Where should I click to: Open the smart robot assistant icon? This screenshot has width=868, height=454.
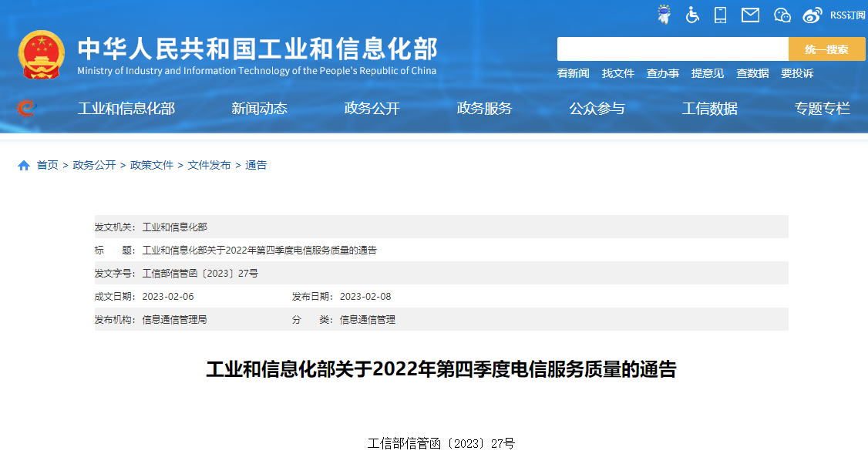tap(664, 15)
